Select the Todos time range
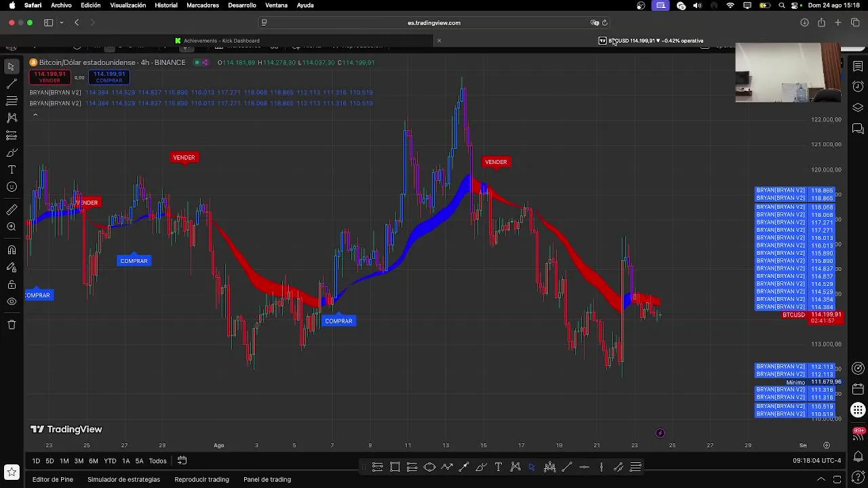Image resolution: width=868 pixels, height=488 pixels. 158,461
